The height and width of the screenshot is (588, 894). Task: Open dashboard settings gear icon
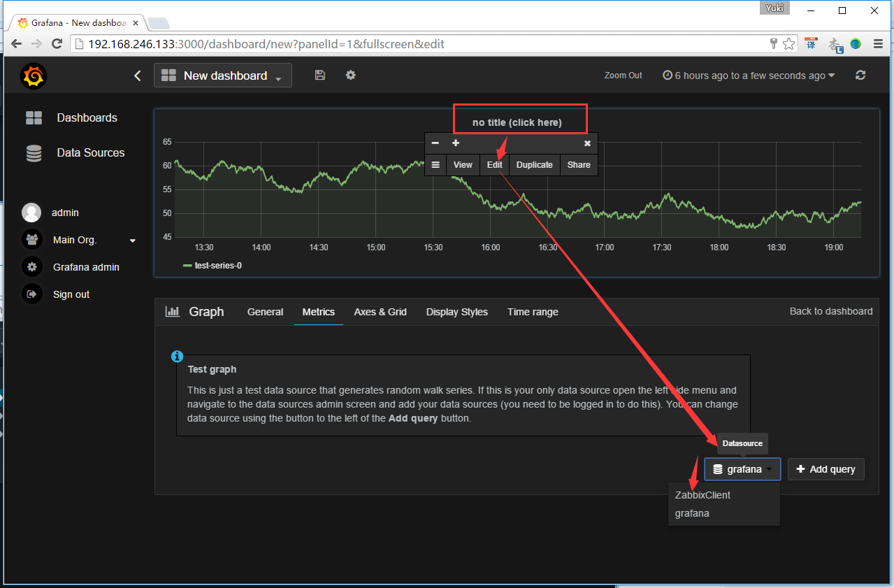(x=351, y=75)
